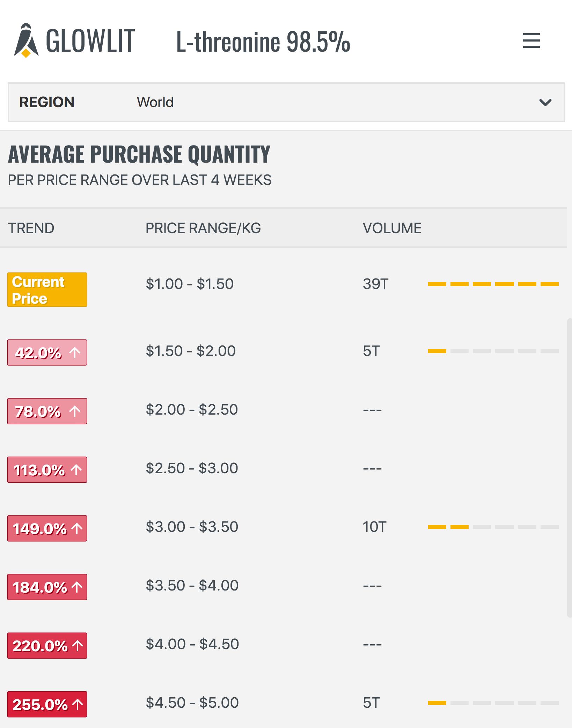Click the 113.0% trend badge arrow
Screen dimensions: 572x728
click(76, 470)
